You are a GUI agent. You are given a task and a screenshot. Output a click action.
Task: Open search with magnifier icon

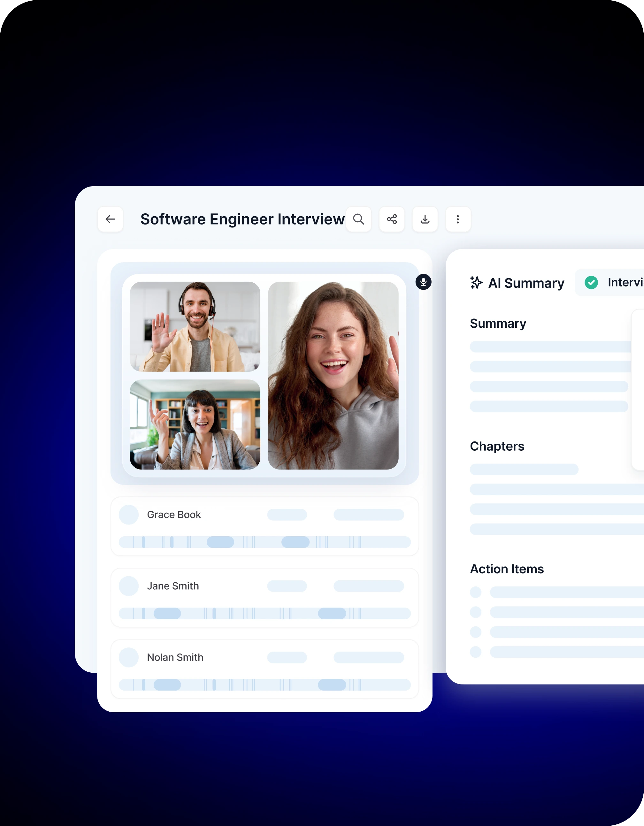click(x=358, y=219)
